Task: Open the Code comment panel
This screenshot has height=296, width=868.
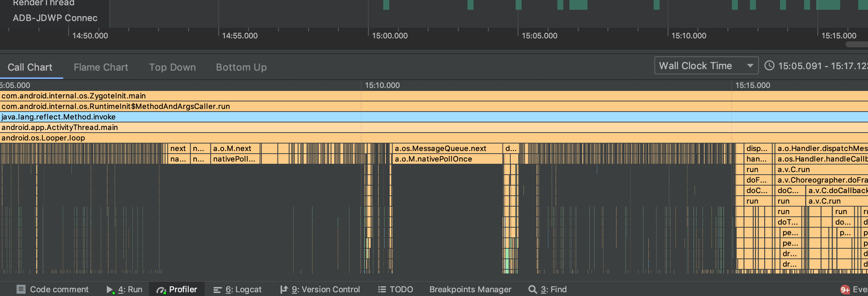Action: tap(53, 289)
